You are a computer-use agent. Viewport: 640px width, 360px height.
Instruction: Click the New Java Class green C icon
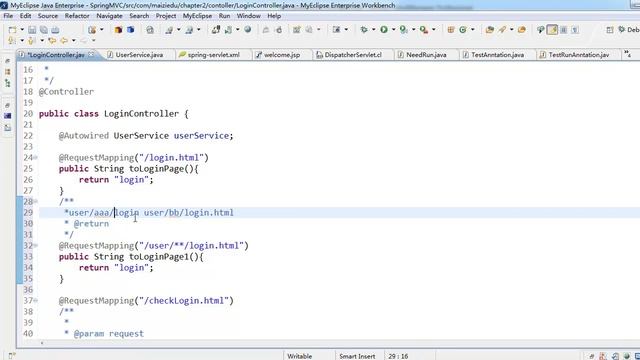463,30
